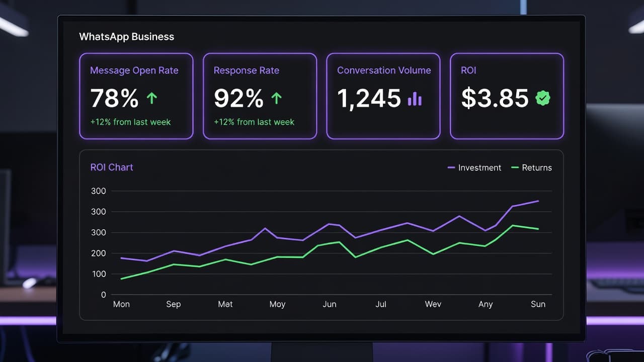Click the purple Investment line's final point
The width and height of the screenshot is (644, 362).
[x=538, y=201]
